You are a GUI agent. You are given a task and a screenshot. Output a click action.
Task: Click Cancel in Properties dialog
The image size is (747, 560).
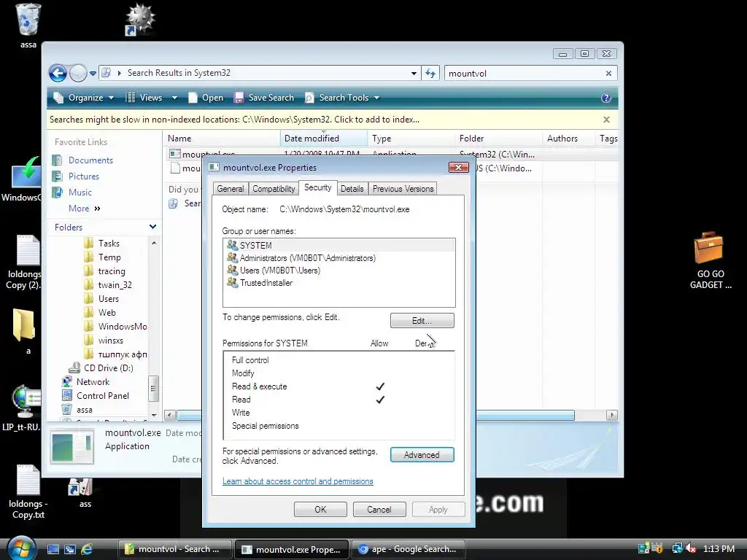pyautogui.click(x=379, y=510)
